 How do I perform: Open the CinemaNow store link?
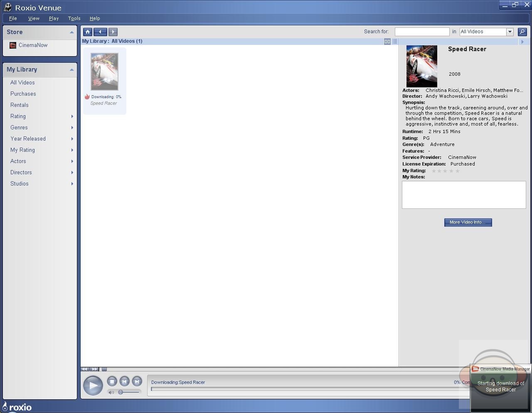33,45
